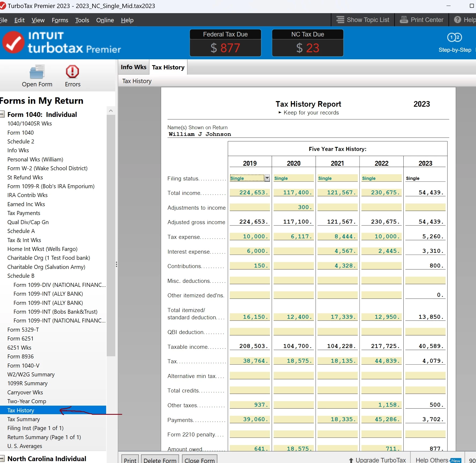Click the Help question mark icon
Image resolution: width=476 pixels, height=463 pixels.
[458, 20]
